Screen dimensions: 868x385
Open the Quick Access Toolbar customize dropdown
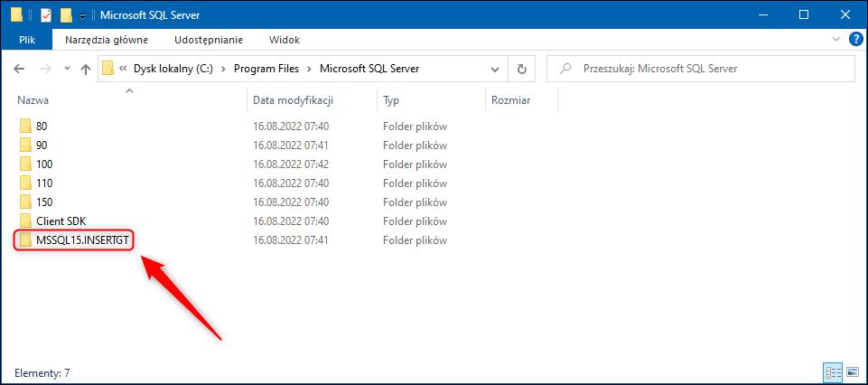[82, 16]
